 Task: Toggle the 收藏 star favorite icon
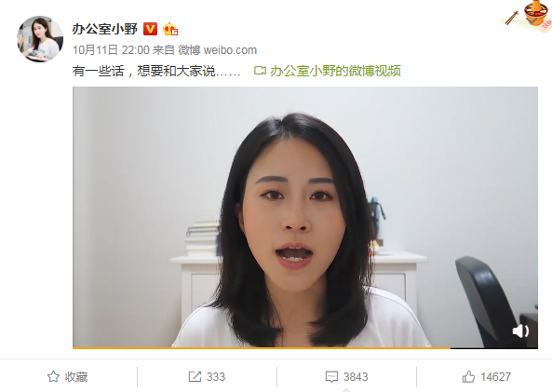53,376
